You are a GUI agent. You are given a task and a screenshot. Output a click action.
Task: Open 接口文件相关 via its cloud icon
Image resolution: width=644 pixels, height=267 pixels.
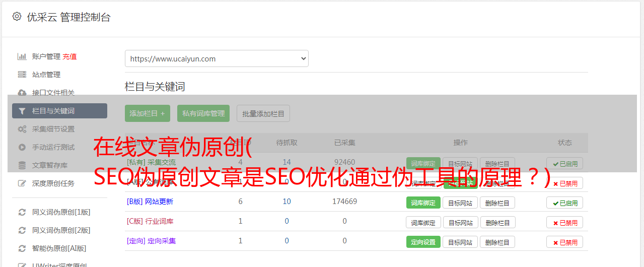point(22,93)
